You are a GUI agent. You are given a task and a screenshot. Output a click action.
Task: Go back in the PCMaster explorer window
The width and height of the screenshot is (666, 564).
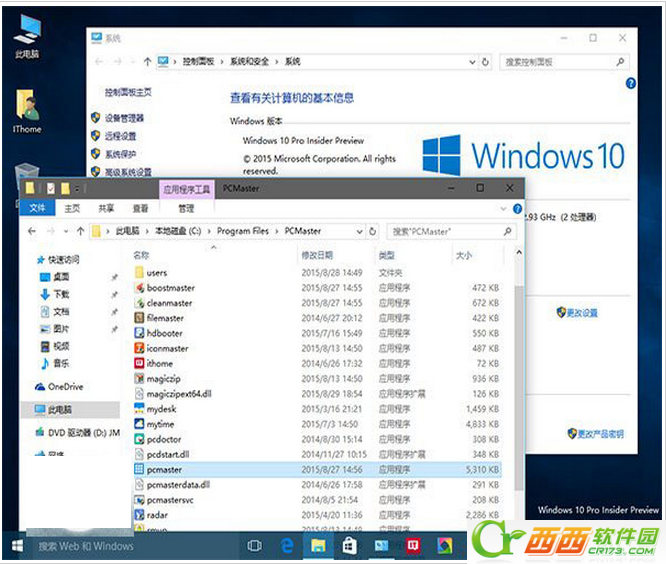pos(32,231)
